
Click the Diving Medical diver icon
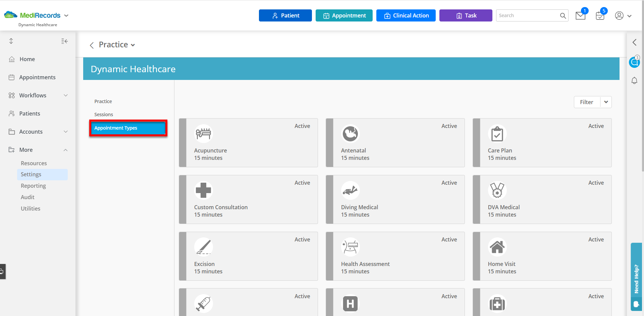click(350, 190)
